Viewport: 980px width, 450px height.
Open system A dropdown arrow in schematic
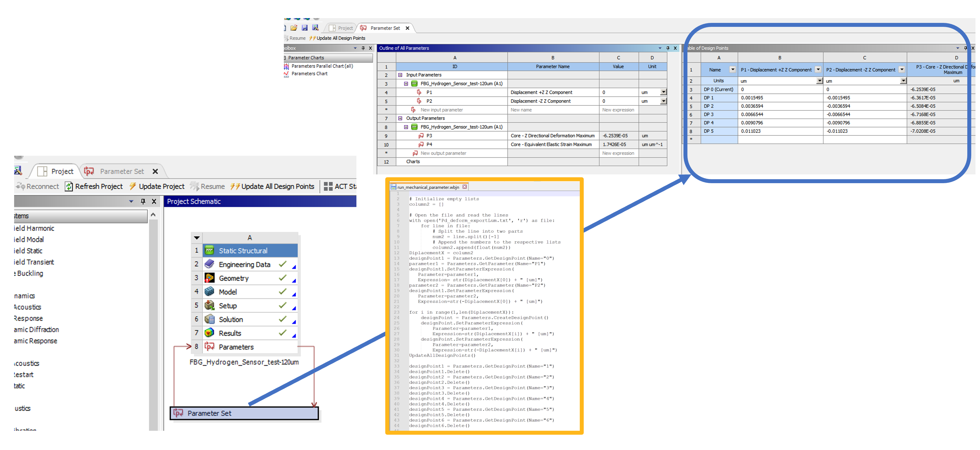point(197,237)
